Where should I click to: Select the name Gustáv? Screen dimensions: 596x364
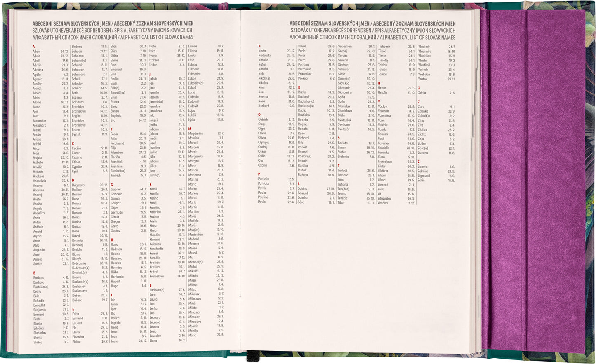tap(115, 230)
